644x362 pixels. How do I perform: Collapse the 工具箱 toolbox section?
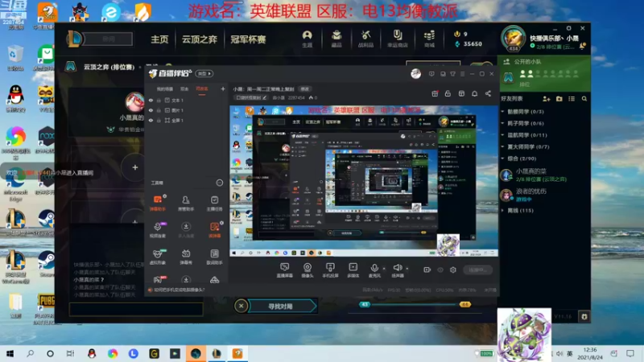coord(219,183)
